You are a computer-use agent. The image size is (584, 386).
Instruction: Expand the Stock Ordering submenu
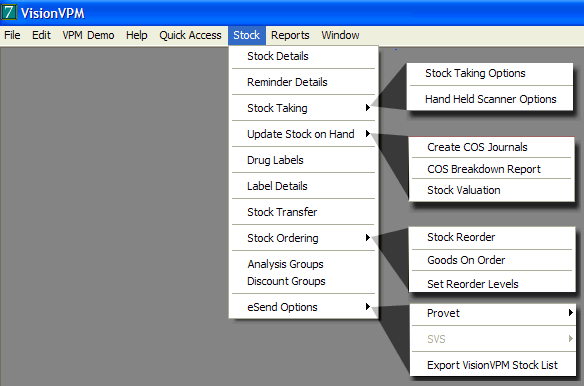pyautogui.click(x=304, y=238)
